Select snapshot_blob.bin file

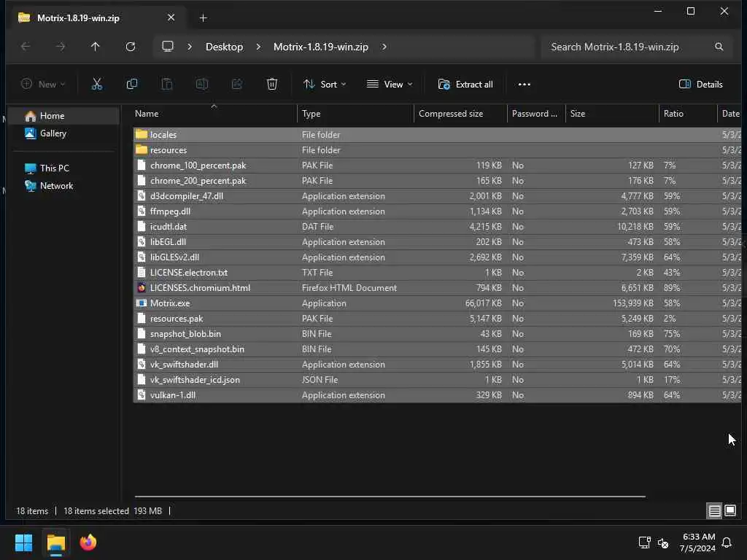tap(437, 334)
